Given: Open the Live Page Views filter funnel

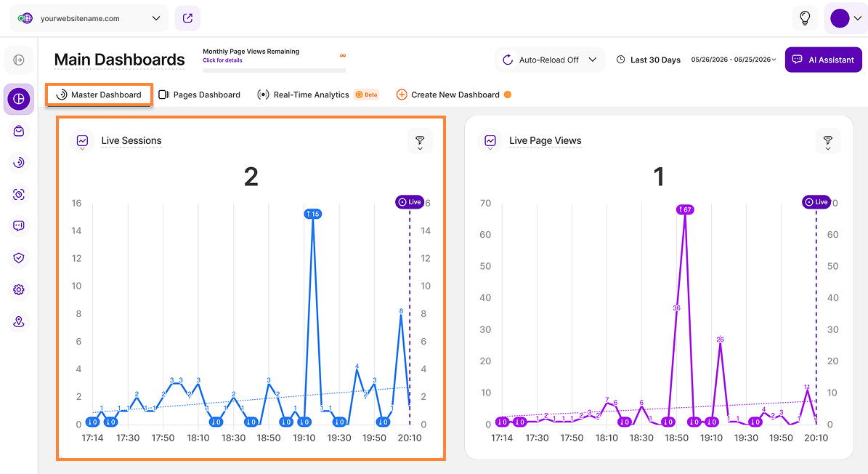Looking at the screenshot, I should coord(827,141).
